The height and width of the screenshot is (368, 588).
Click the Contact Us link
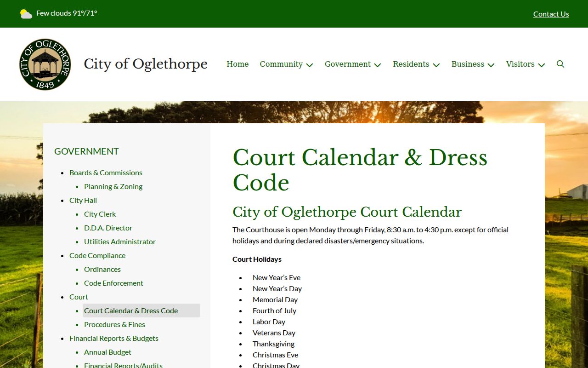click(x=551, y=14)
